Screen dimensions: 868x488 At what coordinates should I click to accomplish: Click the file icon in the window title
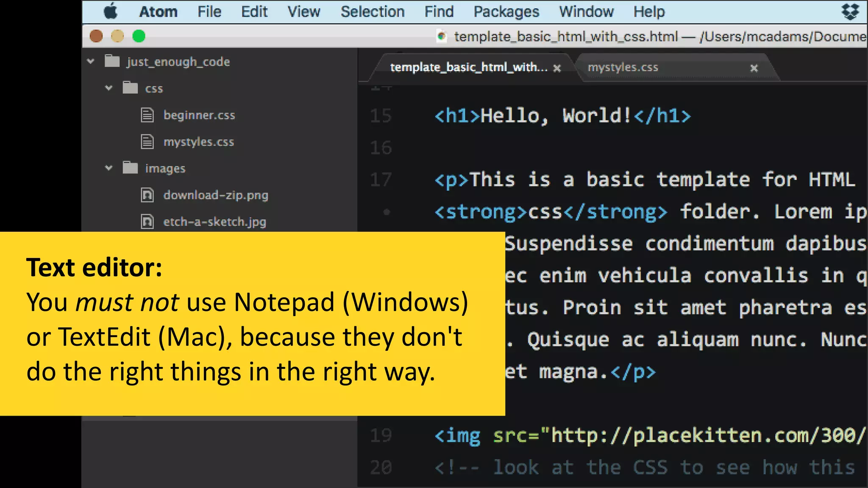click(x=442, y=36)
